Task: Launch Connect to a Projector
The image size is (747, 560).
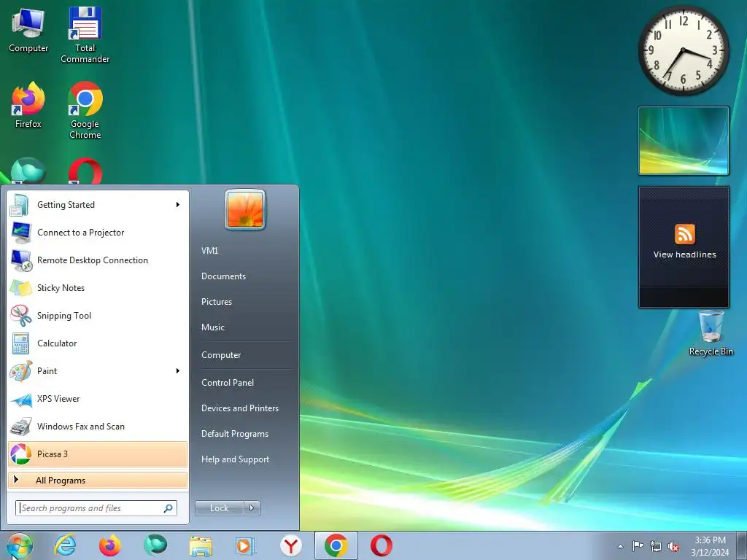Action: tap(98, 233)
